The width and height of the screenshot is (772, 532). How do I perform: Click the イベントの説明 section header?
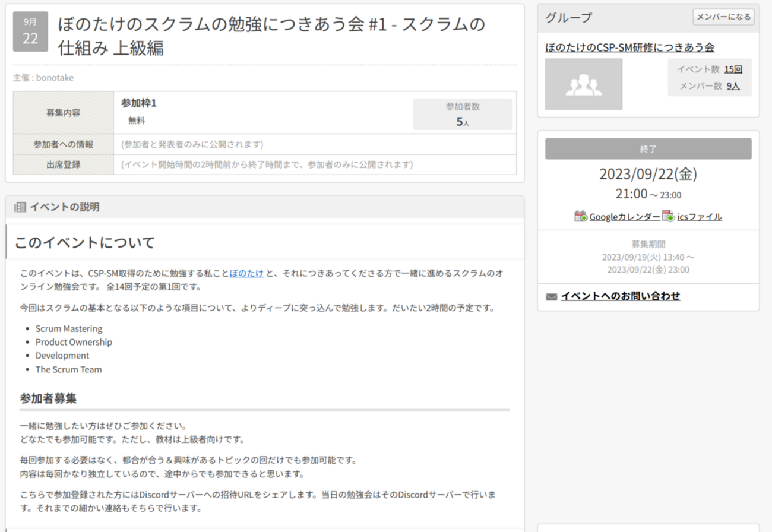(264, 207)
